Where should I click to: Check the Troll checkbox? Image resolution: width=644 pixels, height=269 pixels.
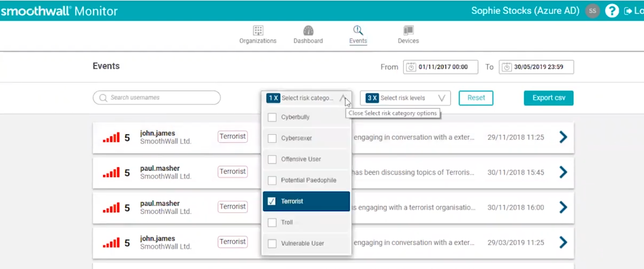click(x=272, y=222)
